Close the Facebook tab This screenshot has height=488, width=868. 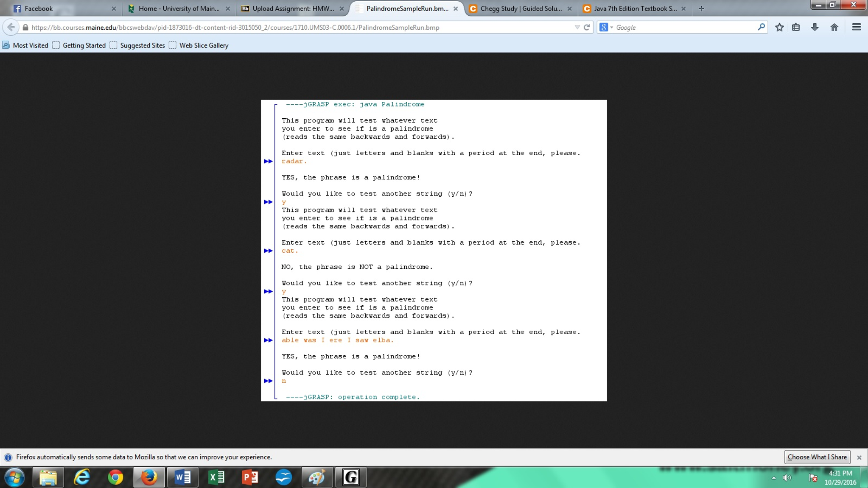click(114, 8)
